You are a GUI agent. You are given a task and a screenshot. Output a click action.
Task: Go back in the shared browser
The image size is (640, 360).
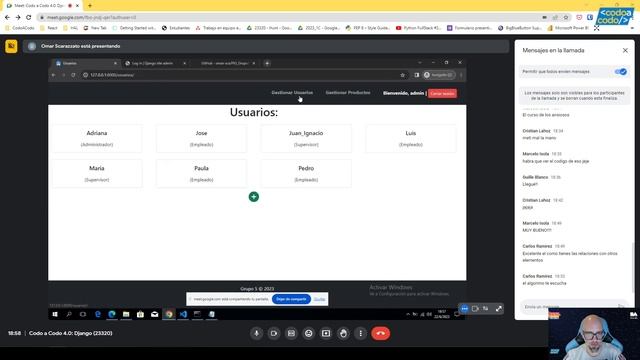point(53,75)
